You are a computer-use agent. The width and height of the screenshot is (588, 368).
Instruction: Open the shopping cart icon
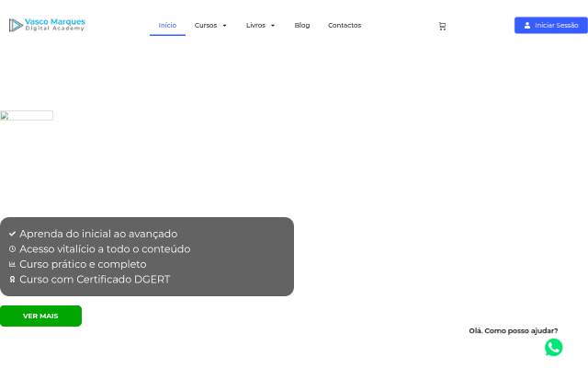click(443, 26)
